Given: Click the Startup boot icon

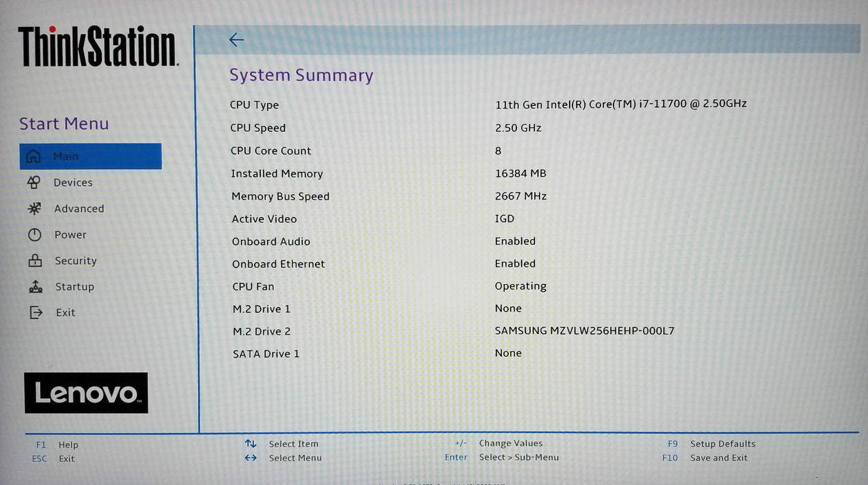Looking at the screenshot, I should [x=36, y=287].
